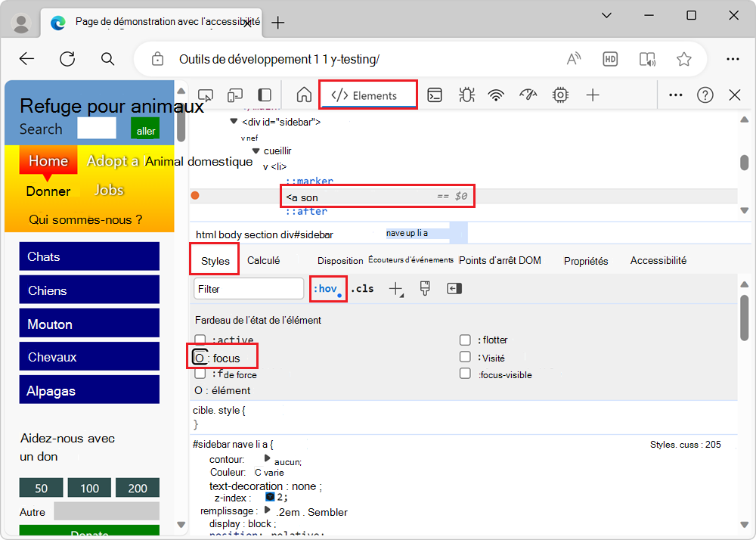756x540 pixels.
Task: Toggle device emulation icon
Action: click(235, 95)
